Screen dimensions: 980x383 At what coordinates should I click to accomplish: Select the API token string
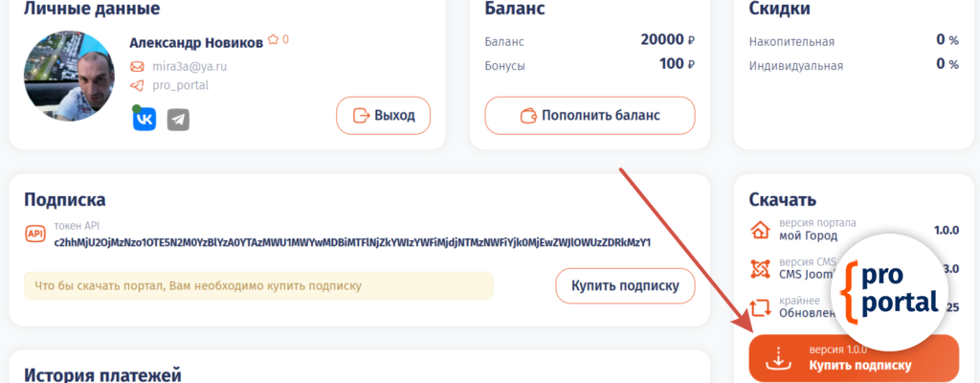(352, 242)
